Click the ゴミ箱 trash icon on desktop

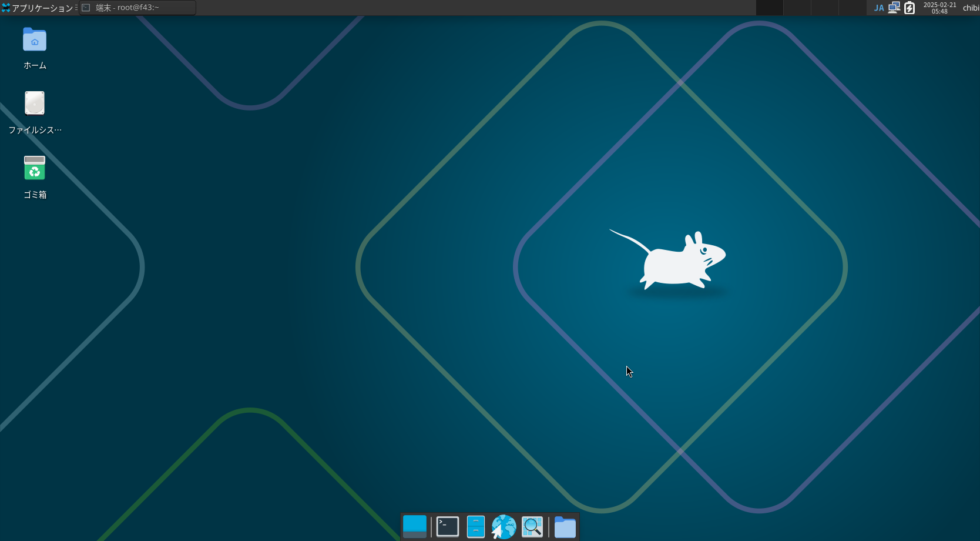[35, 168]
